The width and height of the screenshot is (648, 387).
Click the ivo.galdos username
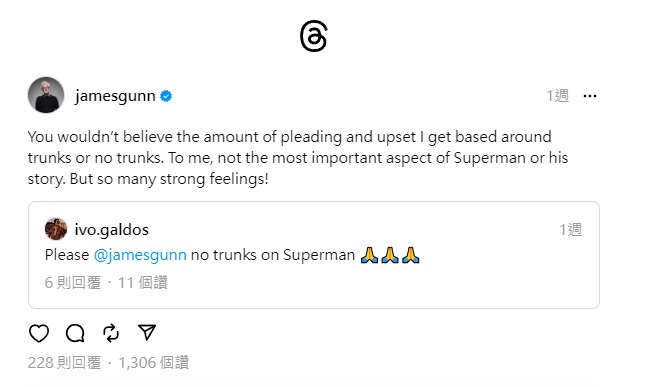click(112, 230)
